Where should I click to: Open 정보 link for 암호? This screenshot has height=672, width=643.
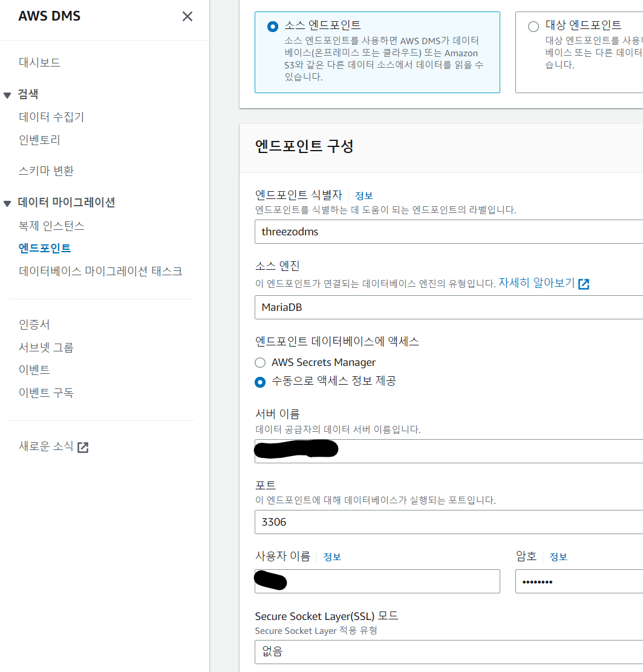click(558, 557)
